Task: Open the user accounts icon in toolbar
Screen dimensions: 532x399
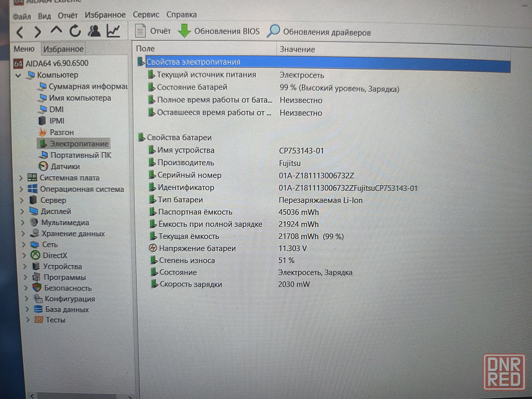Action: [x=94, y=31]
